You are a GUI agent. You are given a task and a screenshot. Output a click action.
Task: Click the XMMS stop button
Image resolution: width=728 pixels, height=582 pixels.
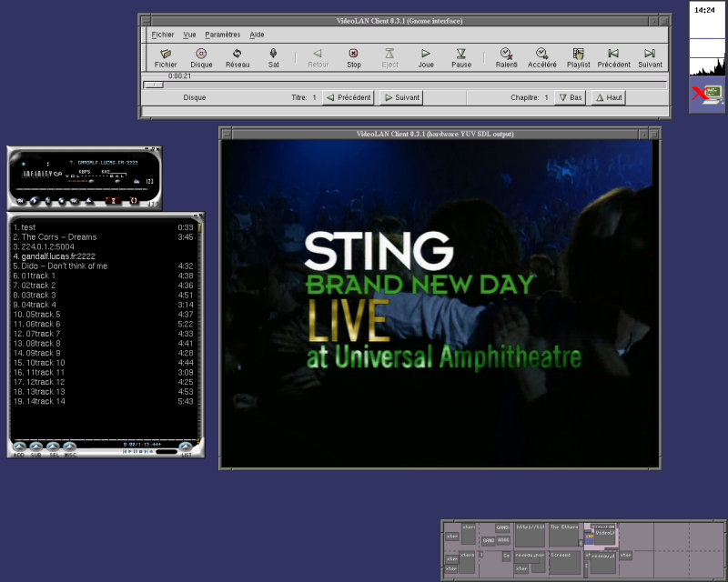pos(61,200)
